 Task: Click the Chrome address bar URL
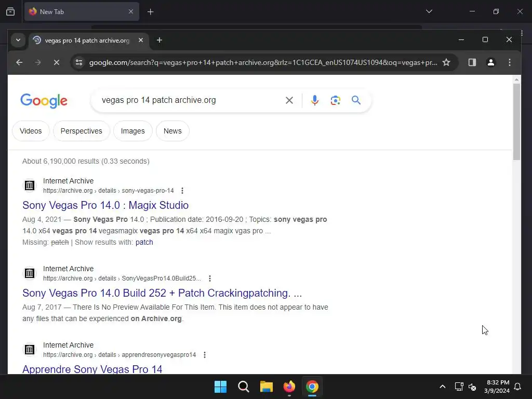(x=263, y=62)
